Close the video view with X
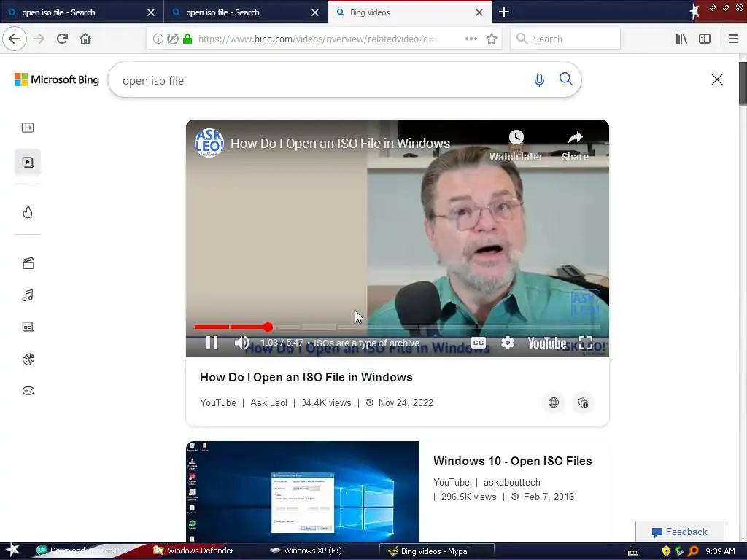The image size is (747, 560). pos(717,79)
